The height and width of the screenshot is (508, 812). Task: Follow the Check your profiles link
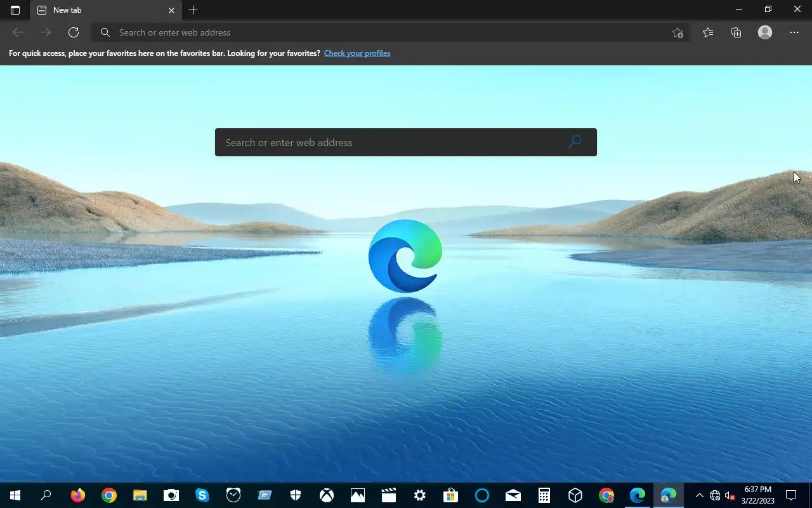tap(357, 53)
